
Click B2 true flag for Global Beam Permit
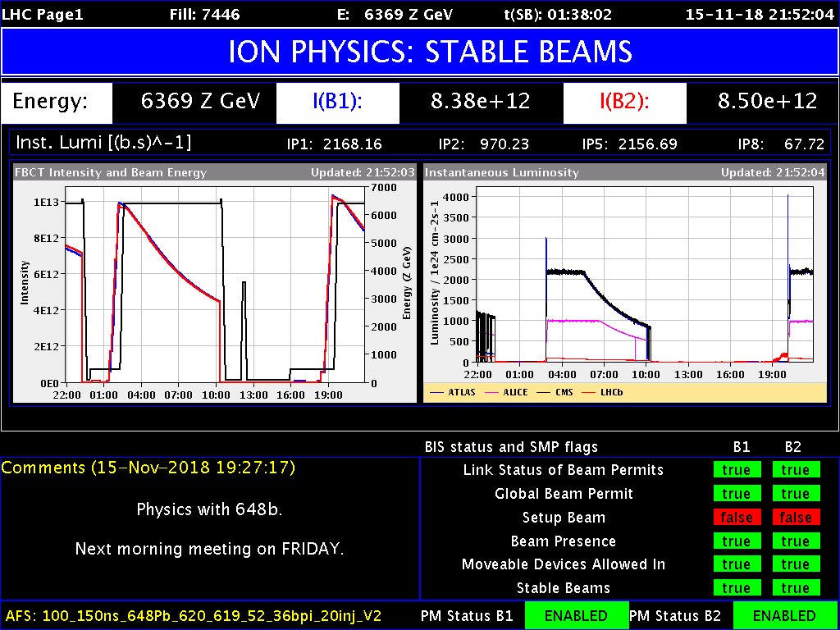pyautogui.click(x=796, y=494)
